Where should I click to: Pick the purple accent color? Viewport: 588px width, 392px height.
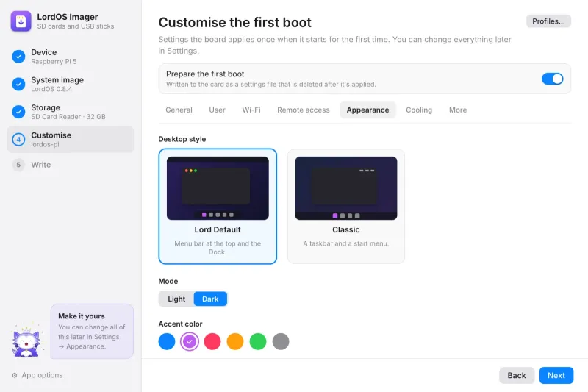[x=190, y=342]
